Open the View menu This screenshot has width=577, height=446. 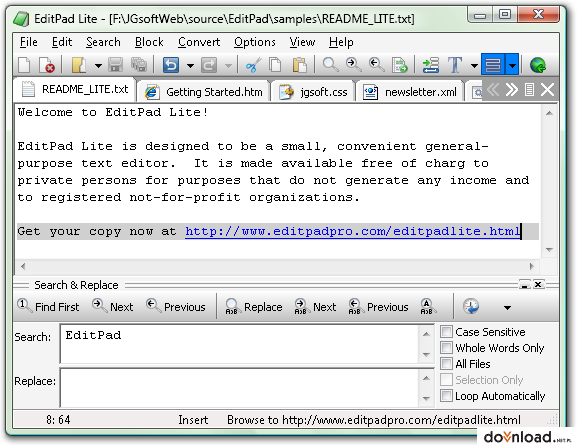[302, 42]
